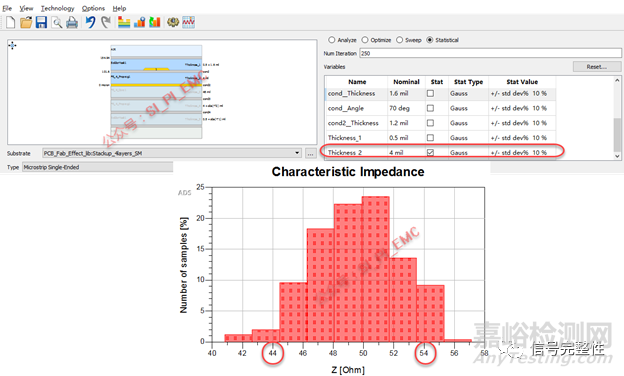Click the gear settings icon in toolbar
This screenshot has height=376, width=624.
point(173,22)
